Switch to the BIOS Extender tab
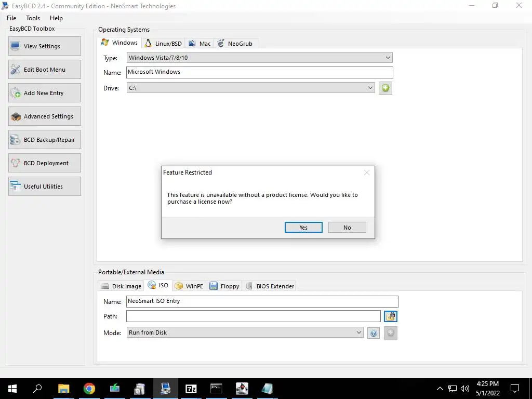532x399 pixels. pyautogui.click(x=270, y=286)
